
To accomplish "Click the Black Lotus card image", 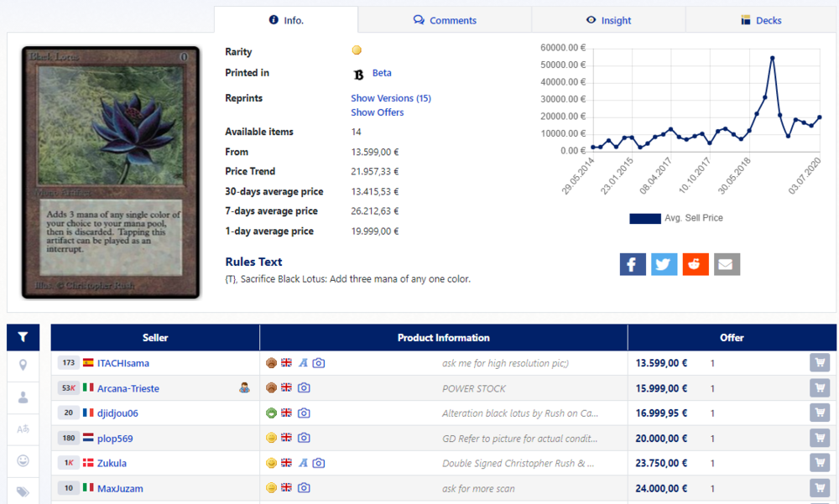I will click(110, 173).
